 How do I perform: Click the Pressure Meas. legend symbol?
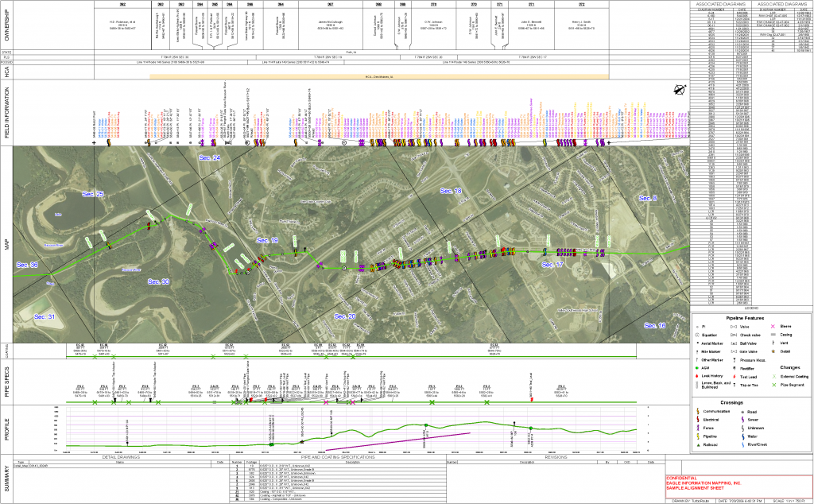734,359
